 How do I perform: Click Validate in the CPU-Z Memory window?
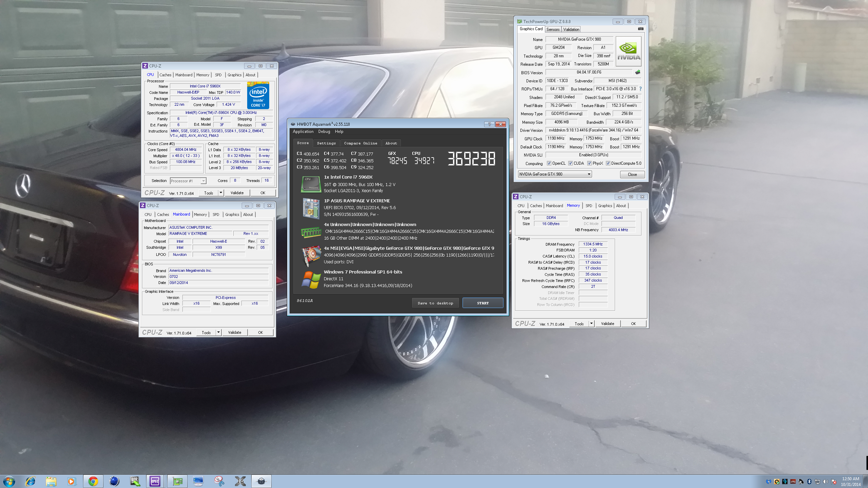pos(608,324)
